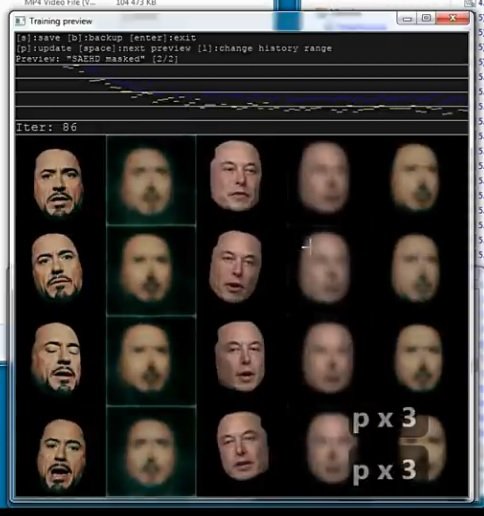Click the blurry clean-shaven reconstruction in the top row
Viewport: 484px width, 516px height.
(x=324, y=177)
